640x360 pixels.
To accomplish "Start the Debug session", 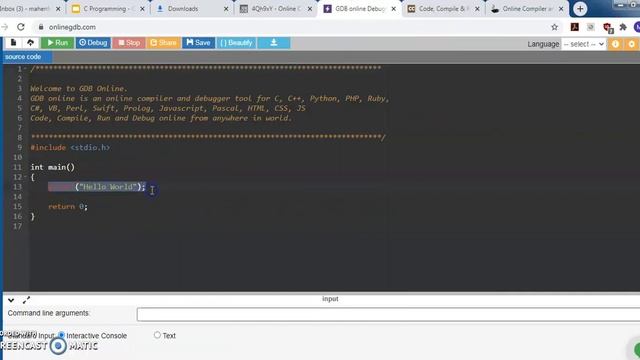I will (93, 43).
